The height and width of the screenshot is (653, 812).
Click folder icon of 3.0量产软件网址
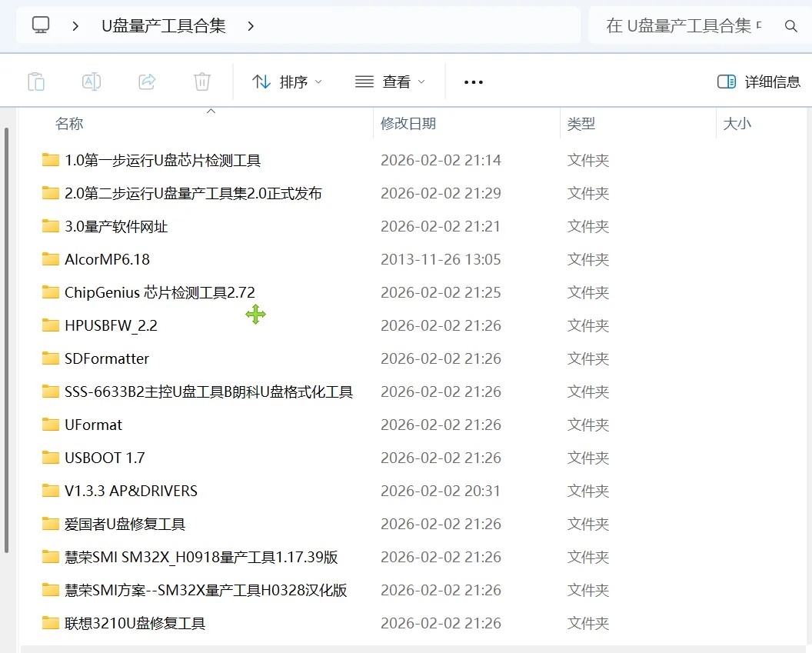[x=50, y=226]
